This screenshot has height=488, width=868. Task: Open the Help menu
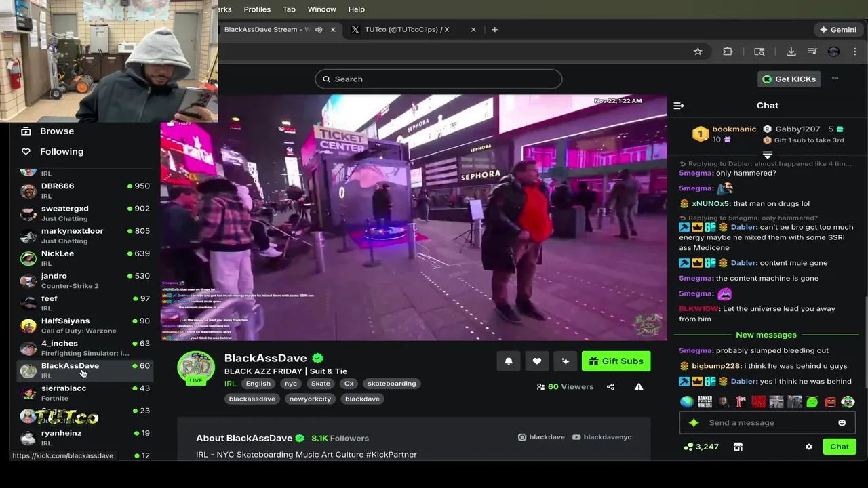pos(356,9)
